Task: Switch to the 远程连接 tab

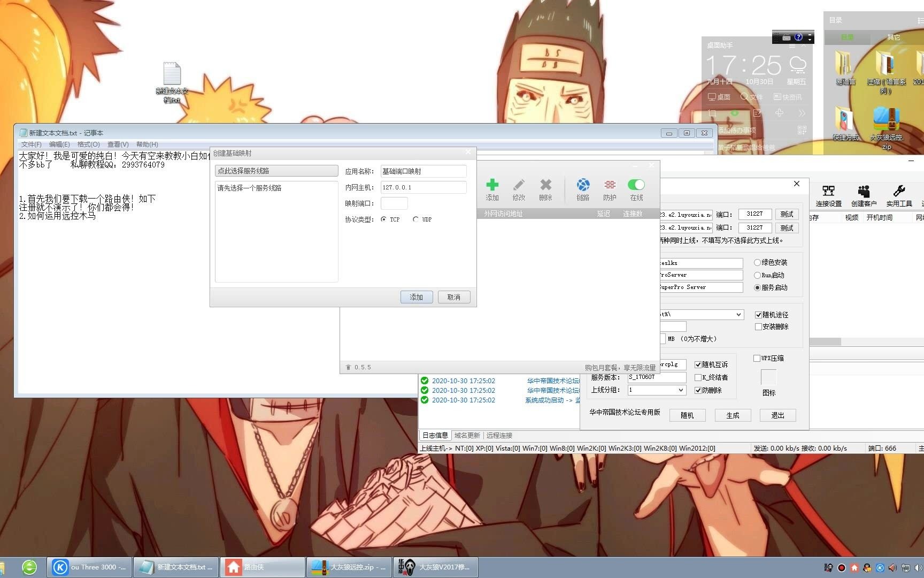Action: (499, 436)
